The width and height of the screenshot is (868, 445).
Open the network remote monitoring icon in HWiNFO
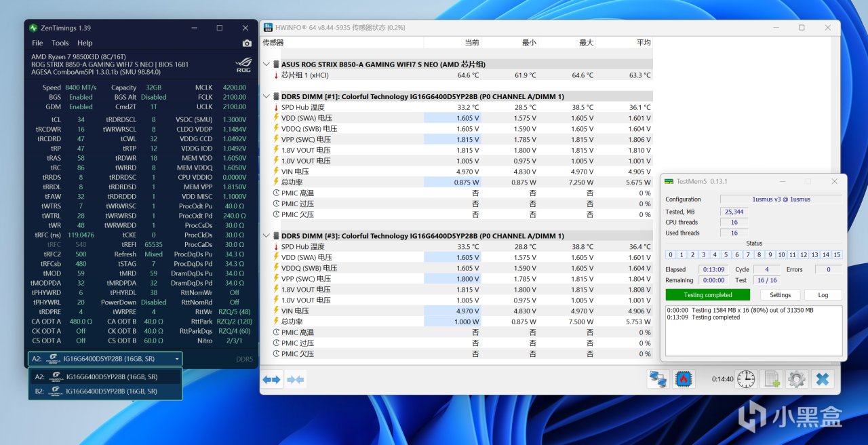pyautogui.click(x=657, y=379)
